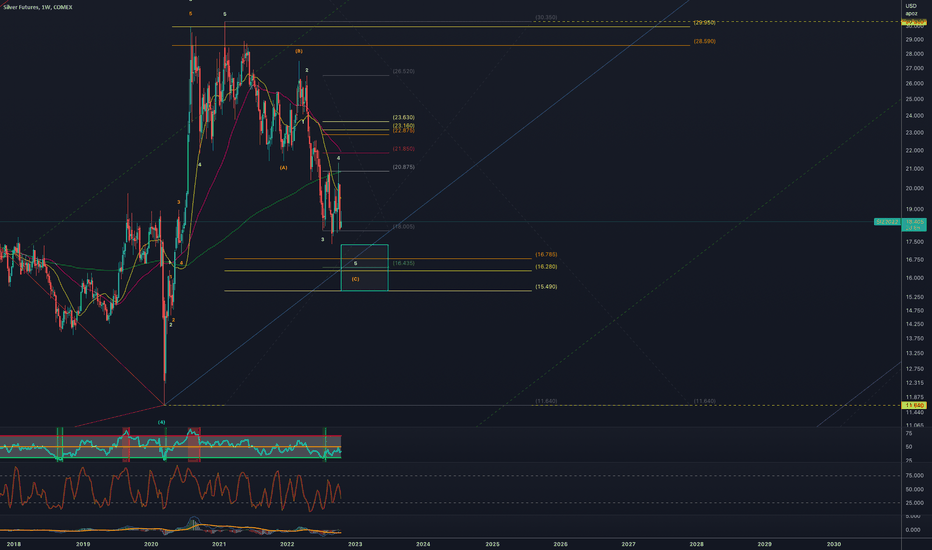Select the (23.630) level label
The height and width of the screenshot is (550, 932).
pyautogui.click(x=404, y=118)
